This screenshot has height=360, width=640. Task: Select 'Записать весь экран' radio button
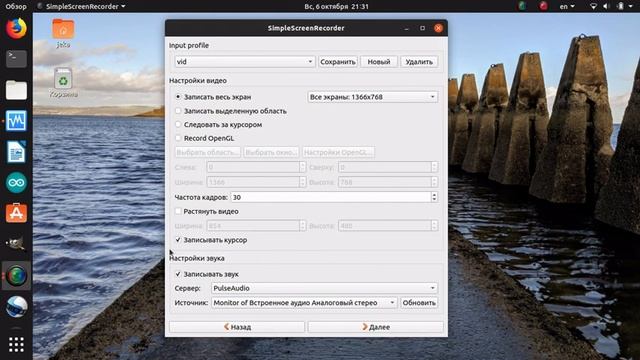click(x=178, y=97)
